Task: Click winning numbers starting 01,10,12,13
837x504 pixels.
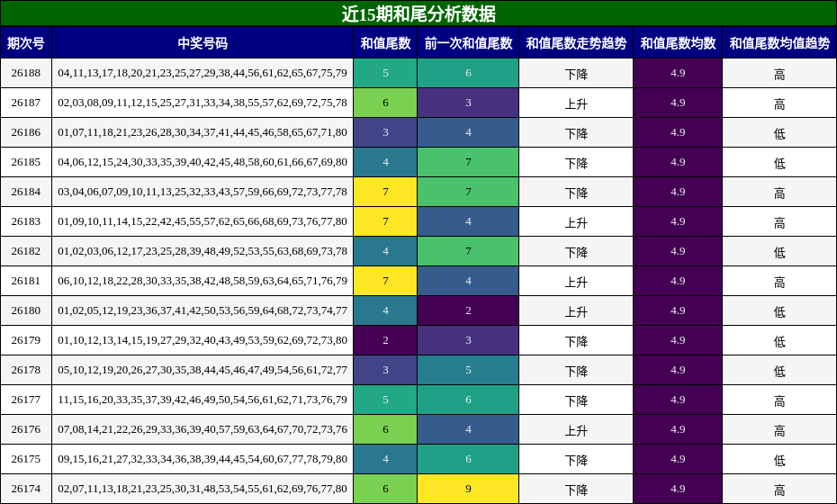Action: point(202,340)
